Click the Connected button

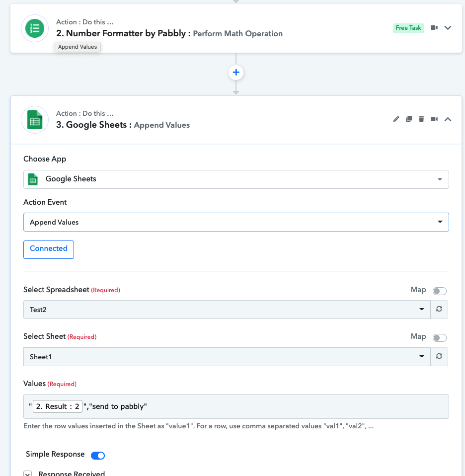[49, 249]
